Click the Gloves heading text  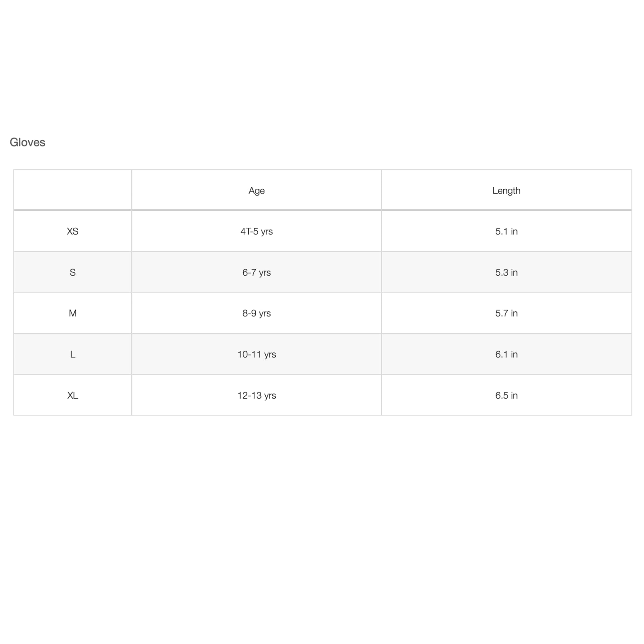point(27,142)
